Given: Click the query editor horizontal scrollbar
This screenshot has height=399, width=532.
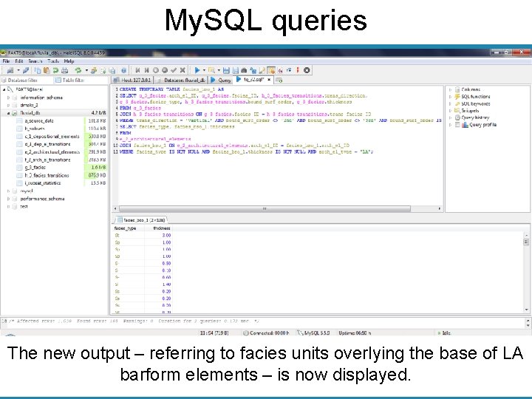Looking at the screenshot, I should click(x=265, y=208).
